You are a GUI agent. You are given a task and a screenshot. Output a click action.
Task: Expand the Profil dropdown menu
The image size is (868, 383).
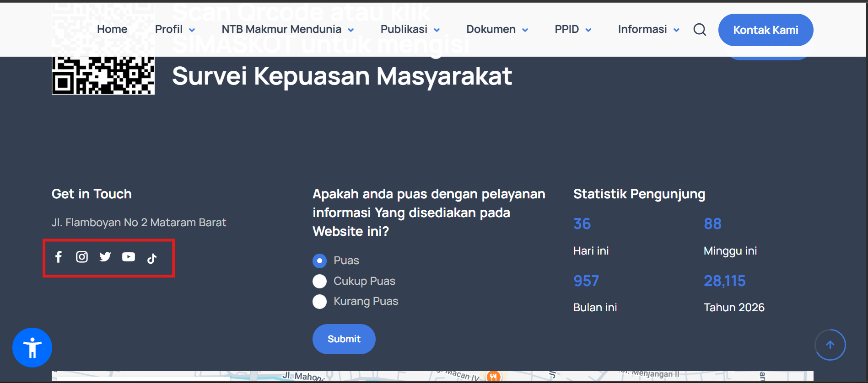pyautogui.click(x=175, y=29)
